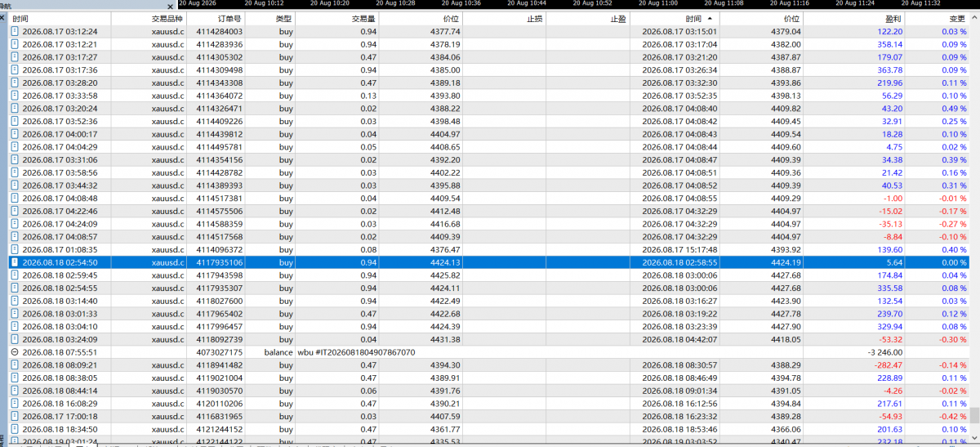
Task: Click the order icon for row 2026.08.18 03:14:40
Action: point(15,301)
